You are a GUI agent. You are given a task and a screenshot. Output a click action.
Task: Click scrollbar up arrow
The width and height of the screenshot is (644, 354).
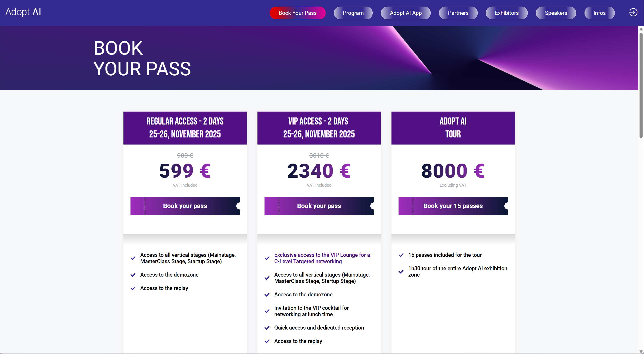[x=641, y=29]
